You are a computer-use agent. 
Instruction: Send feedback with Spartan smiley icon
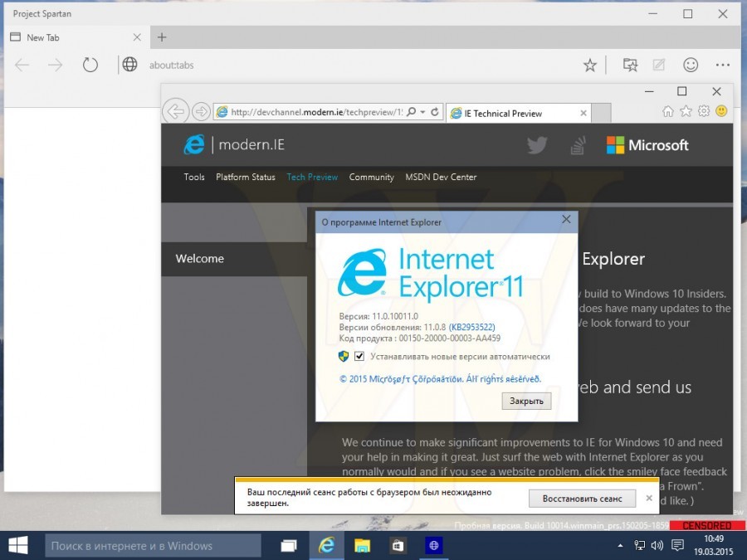[691, 65]
